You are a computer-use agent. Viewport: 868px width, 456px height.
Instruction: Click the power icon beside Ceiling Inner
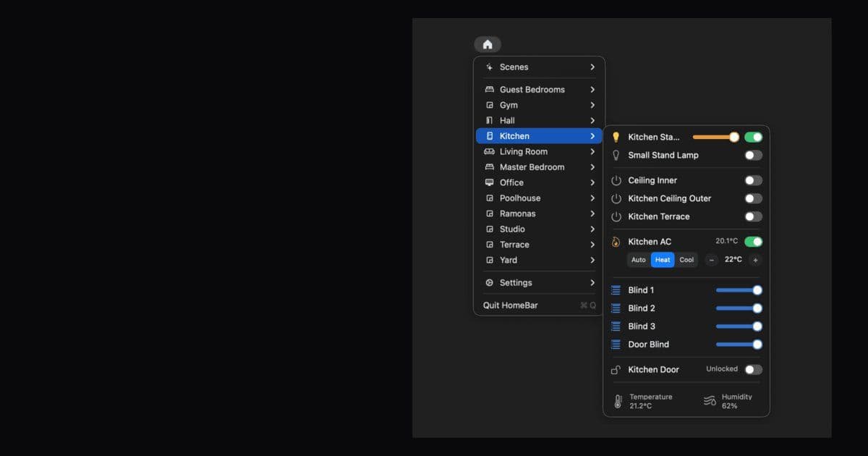(x=617, y=180)
